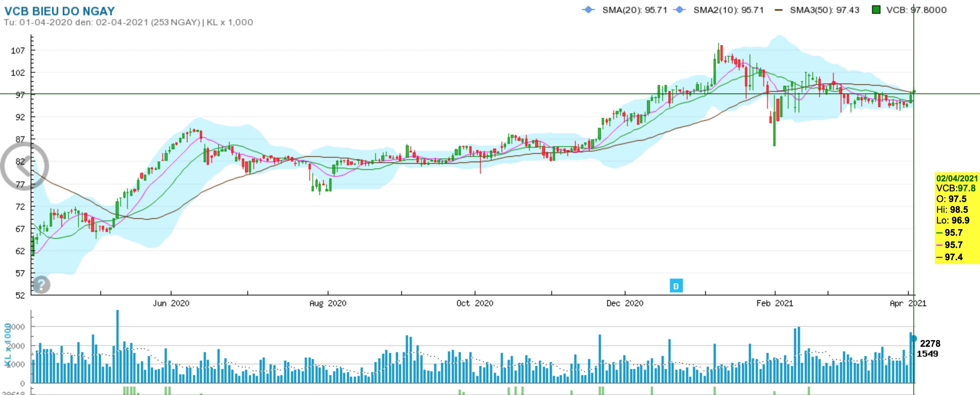Click the 02/04/2021 date in tooltip
This screenshot has width=980, height=395.
[x=957, y=178]
